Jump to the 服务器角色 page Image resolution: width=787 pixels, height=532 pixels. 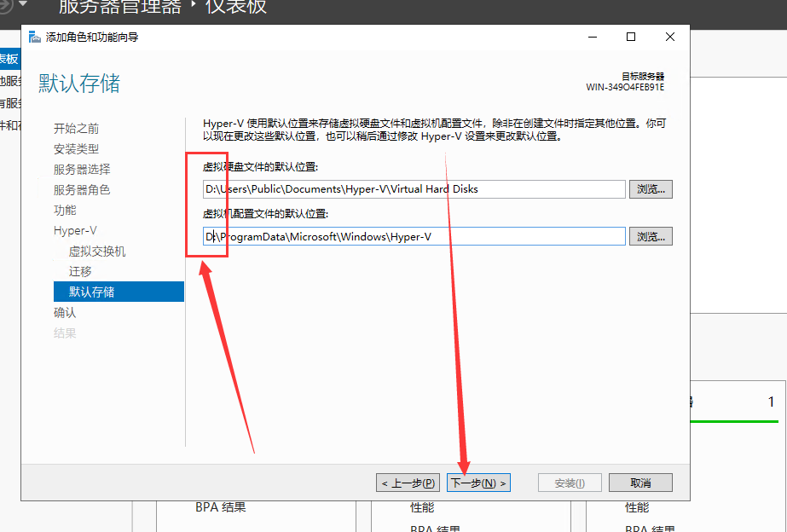82,190
